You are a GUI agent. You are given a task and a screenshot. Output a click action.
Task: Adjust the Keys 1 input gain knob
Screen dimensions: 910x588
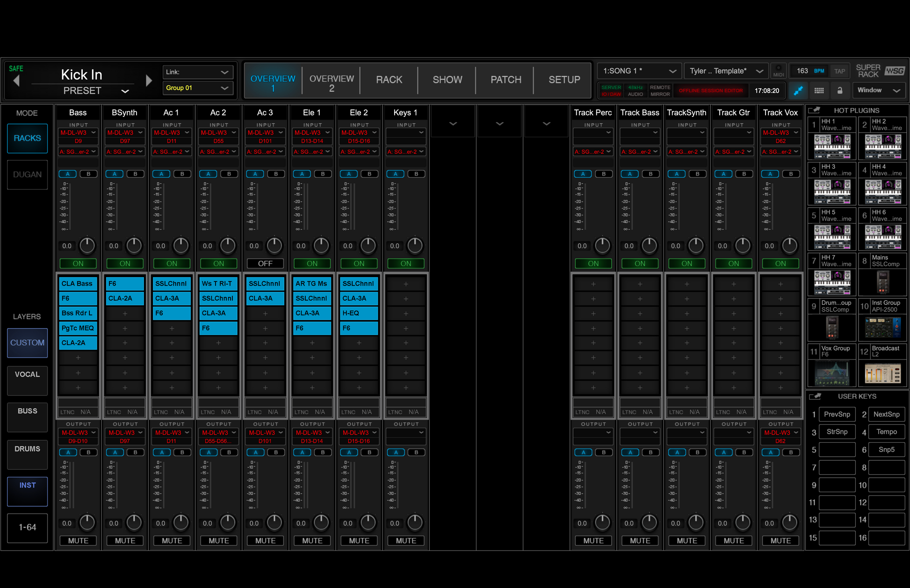[415, 245]
